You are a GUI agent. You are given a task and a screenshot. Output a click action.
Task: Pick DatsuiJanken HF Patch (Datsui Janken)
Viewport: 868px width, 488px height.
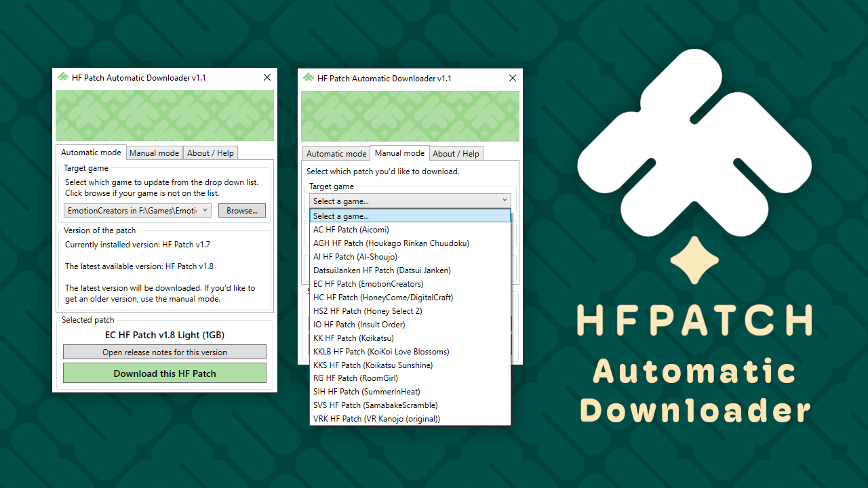click(410, 270)
